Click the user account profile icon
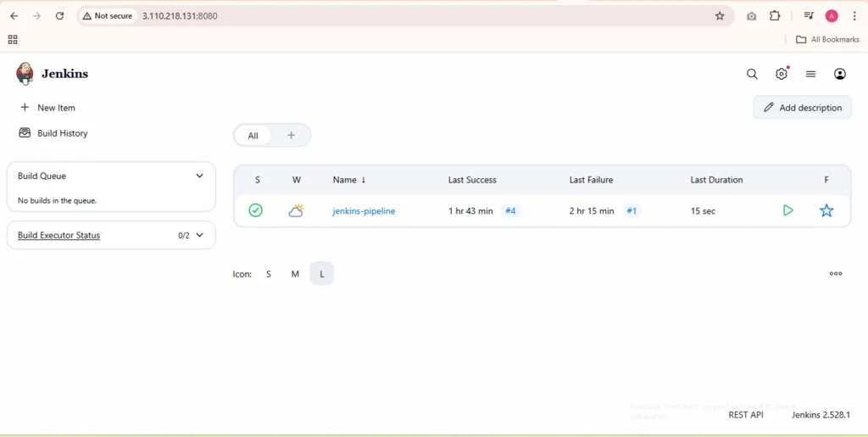The image size is (868, 437). click(839, 74)
